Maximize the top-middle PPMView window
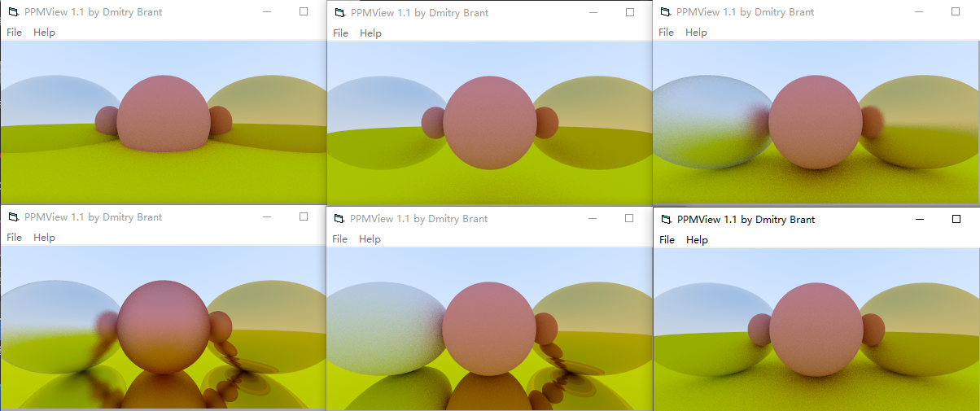This screenshot has height=411, width=980. (x=630, y=12)
